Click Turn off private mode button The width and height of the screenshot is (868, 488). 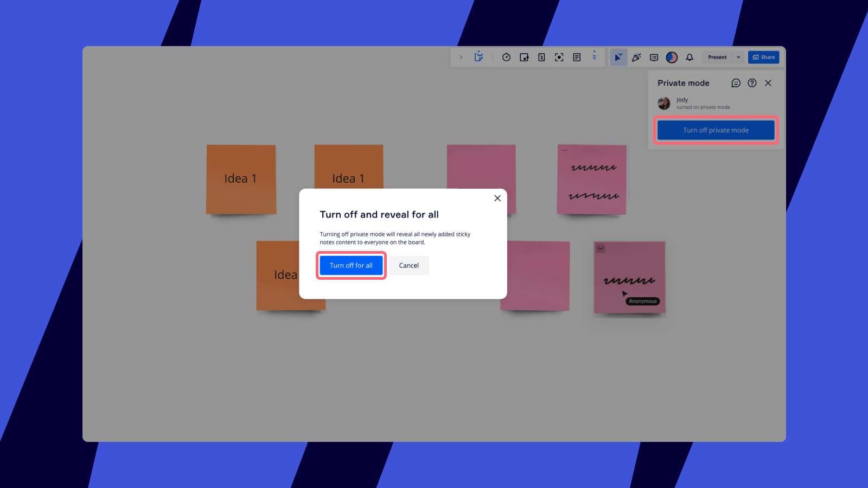tap(716, 130)
